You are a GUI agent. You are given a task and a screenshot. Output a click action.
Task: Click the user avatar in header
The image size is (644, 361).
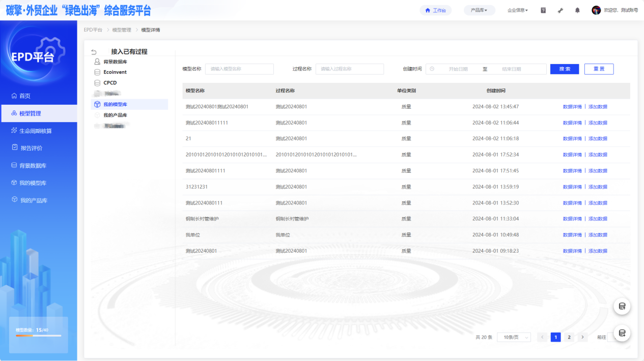(596, 10)
